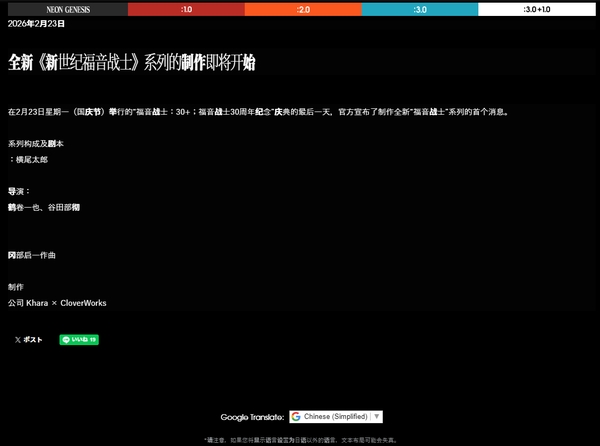
Task: Click the Google G logo icon
Action: (x=296, y=416)
